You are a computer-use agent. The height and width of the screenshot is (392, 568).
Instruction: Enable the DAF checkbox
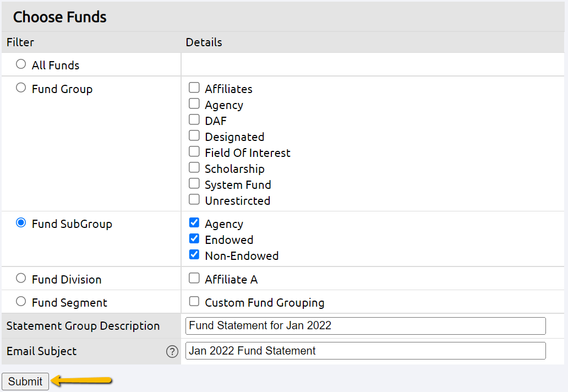[x=194, y=119]
